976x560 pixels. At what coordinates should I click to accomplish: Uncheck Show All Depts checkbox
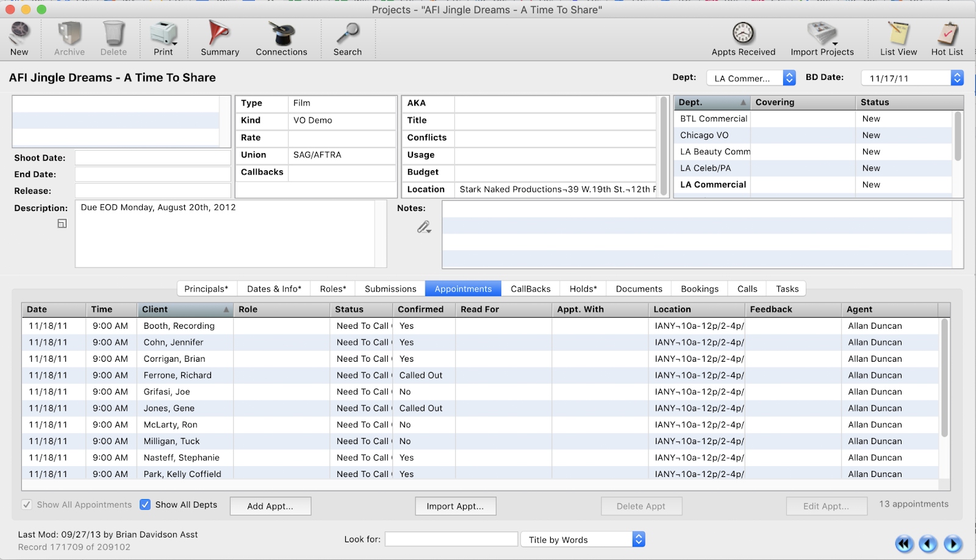tap(145, 504)
